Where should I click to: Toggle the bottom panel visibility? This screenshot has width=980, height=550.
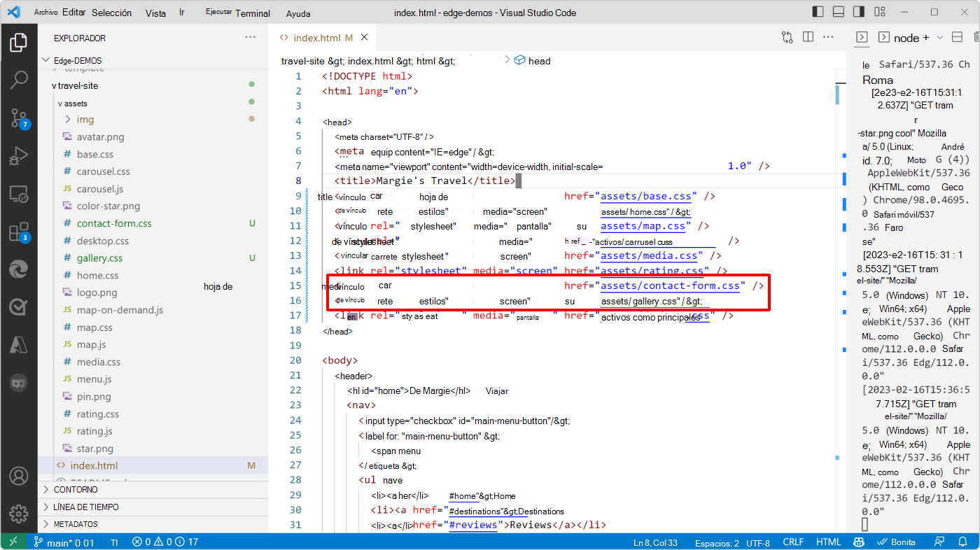pyautogui.click(x=839, y=12)
